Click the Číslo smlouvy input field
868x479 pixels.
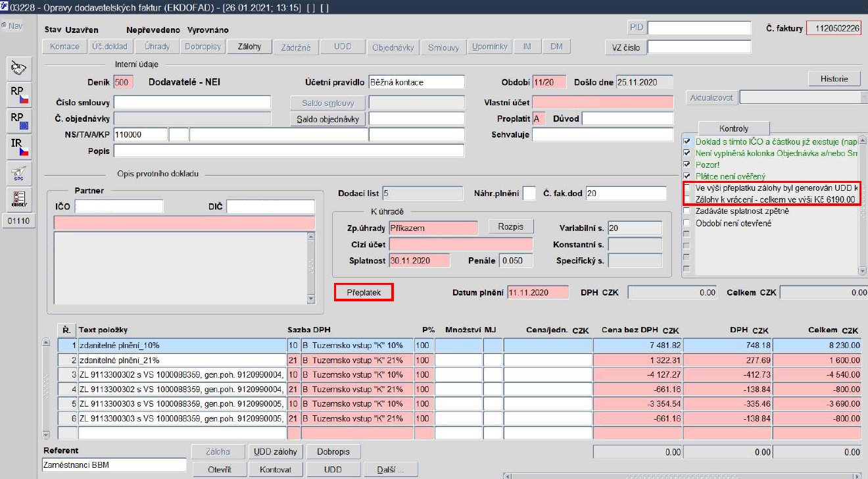tap(193, 102)
